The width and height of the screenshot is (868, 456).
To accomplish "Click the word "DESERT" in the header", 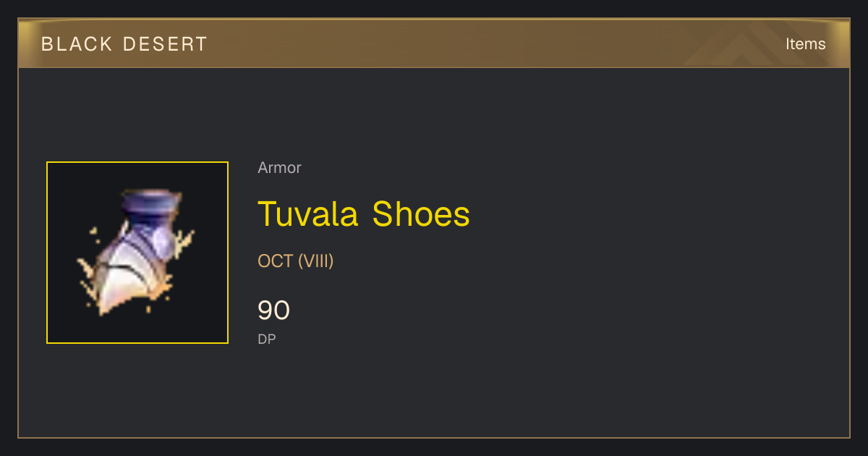I will [166, 44].
